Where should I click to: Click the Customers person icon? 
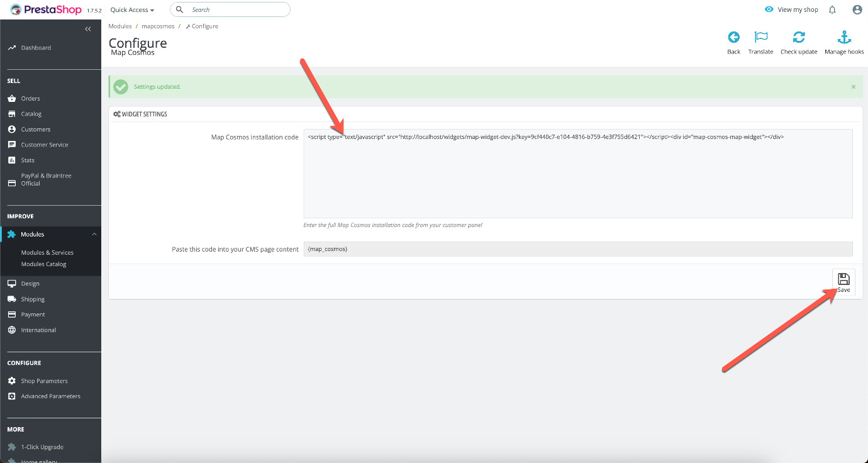[x=11, y=129]
